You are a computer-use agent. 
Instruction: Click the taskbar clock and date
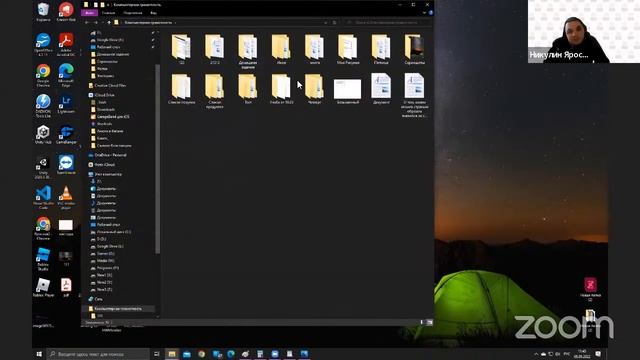point(582,354)
